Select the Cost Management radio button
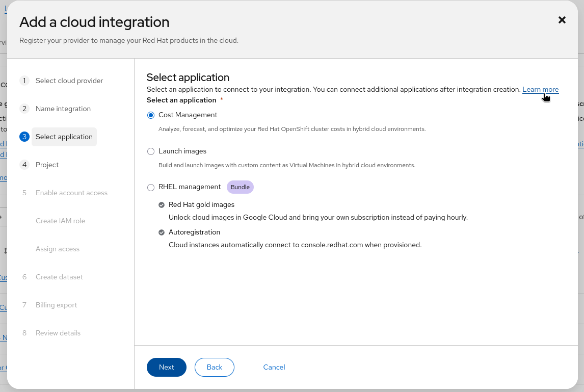The height and width of the screenshot is (392, 584). [x=151, y=115]
